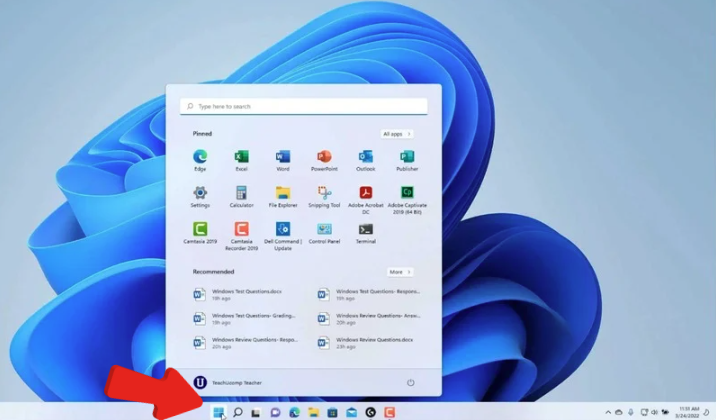Open the Snipping Tool app
This screenshot has width=716, height=420.
click(324, 194)
